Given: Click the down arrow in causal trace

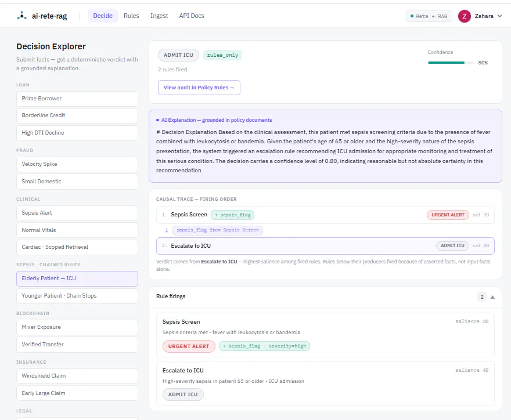Looking at the screenshot, I should click(x=167, y=230).
